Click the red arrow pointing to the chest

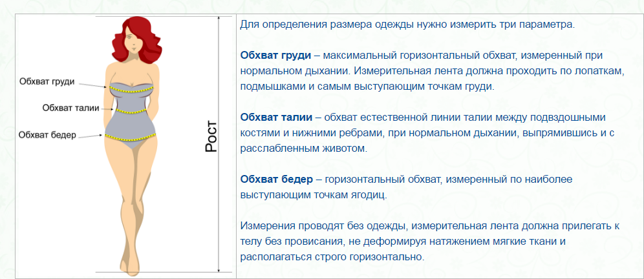[x=93, y=84]
